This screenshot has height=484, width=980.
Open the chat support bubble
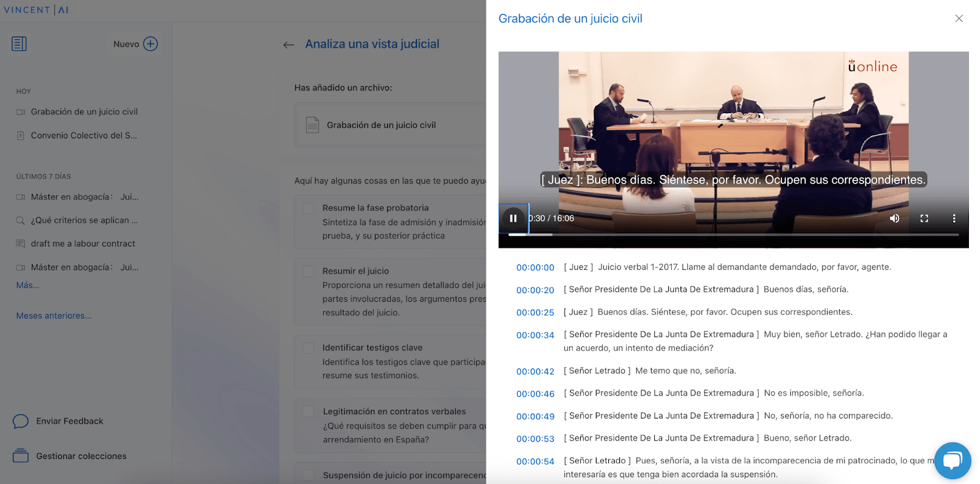(952, 461)
